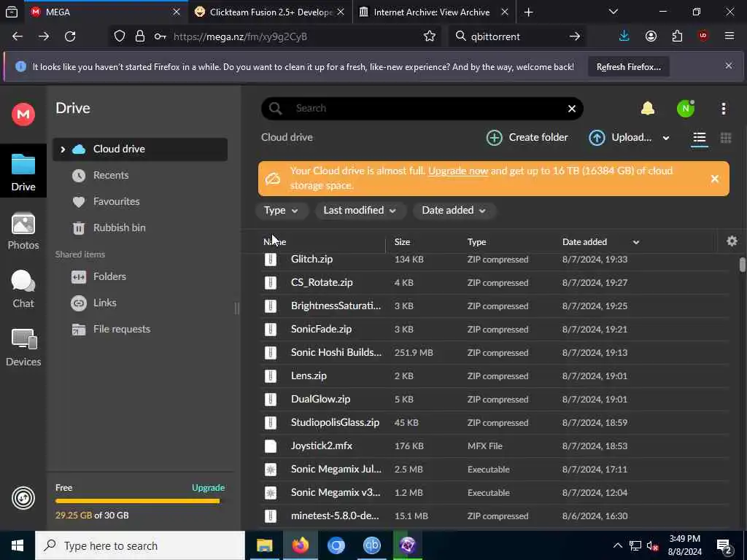Reload the current page
Screen dimensions: 747x560
tap(70, 36)
